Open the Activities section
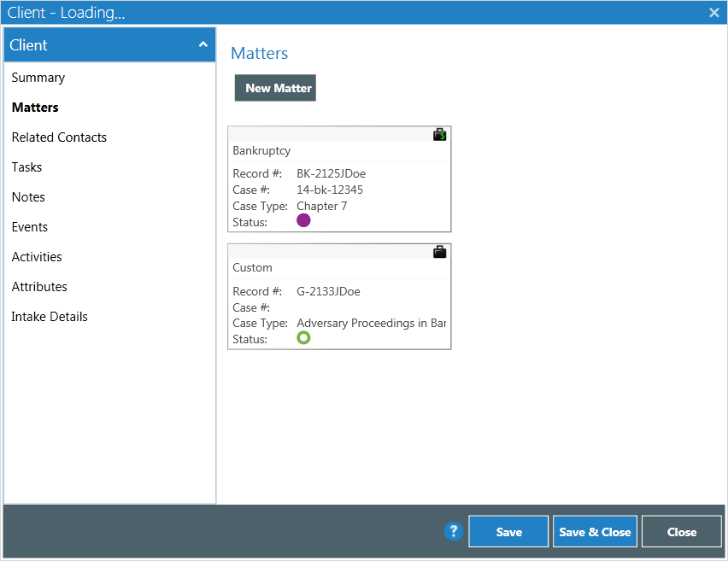 pyautogui.click(x=37, y=256)
